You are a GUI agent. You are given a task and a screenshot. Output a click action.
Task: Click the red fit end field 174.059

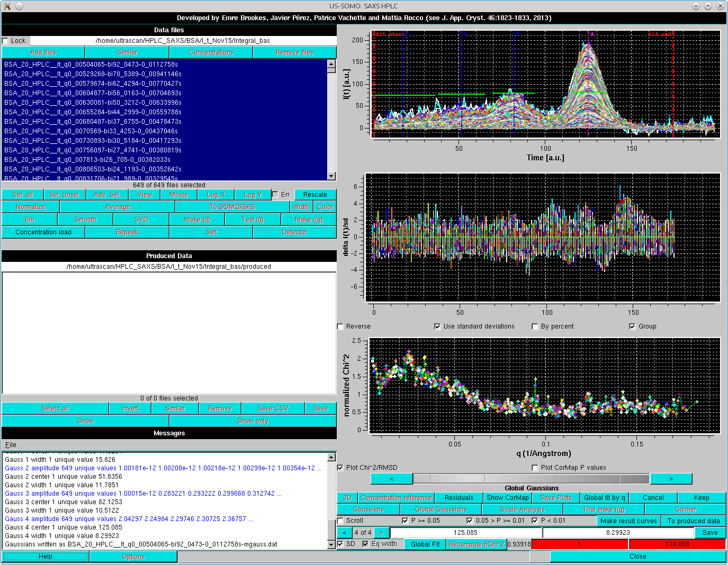point(677,544)
